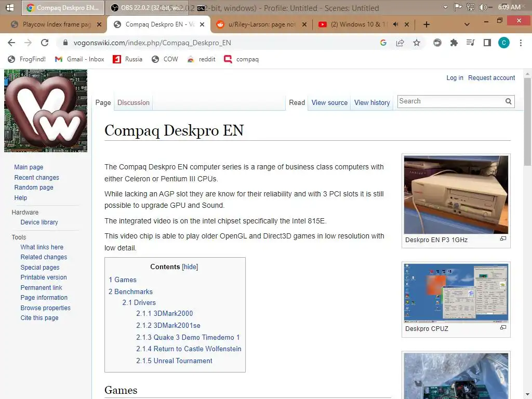Viewport: 532px width, 399px height.
Task: Open the Deskpro CPUZ screenshot thumbnail
Action: click(x=456, y=293)
